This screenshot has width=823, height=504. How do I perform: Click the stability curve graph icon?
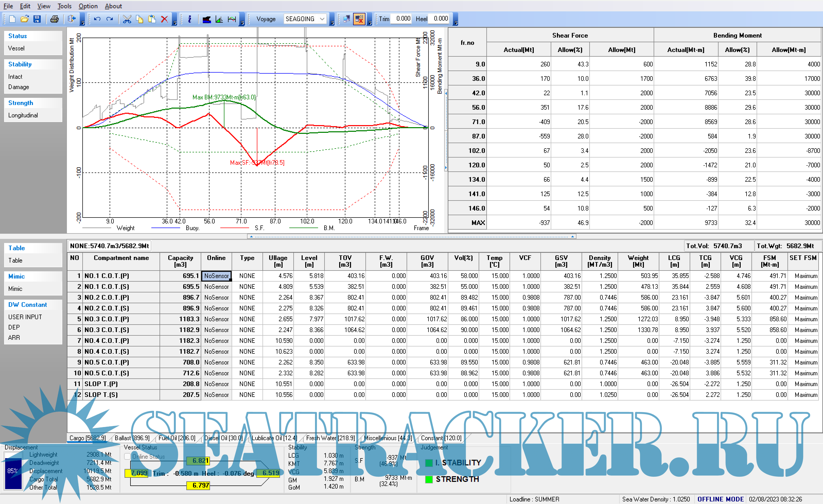point(219,19)
